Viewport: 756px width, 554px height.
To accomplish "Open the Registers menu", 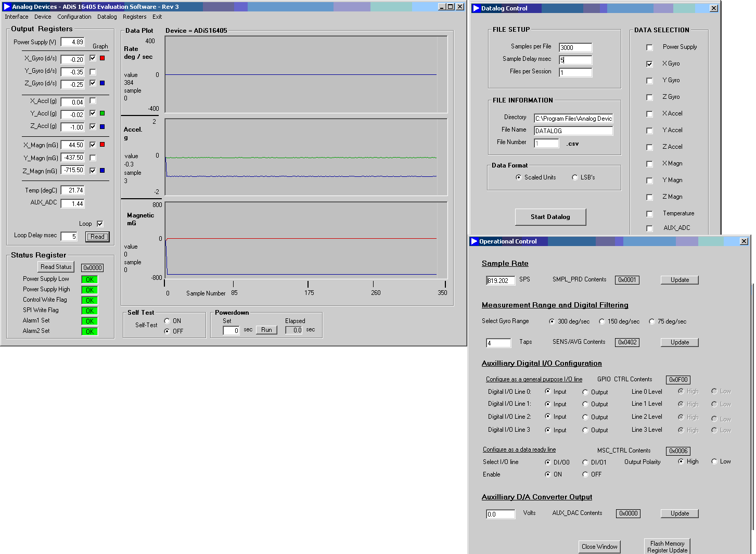I will coord(135,17).
